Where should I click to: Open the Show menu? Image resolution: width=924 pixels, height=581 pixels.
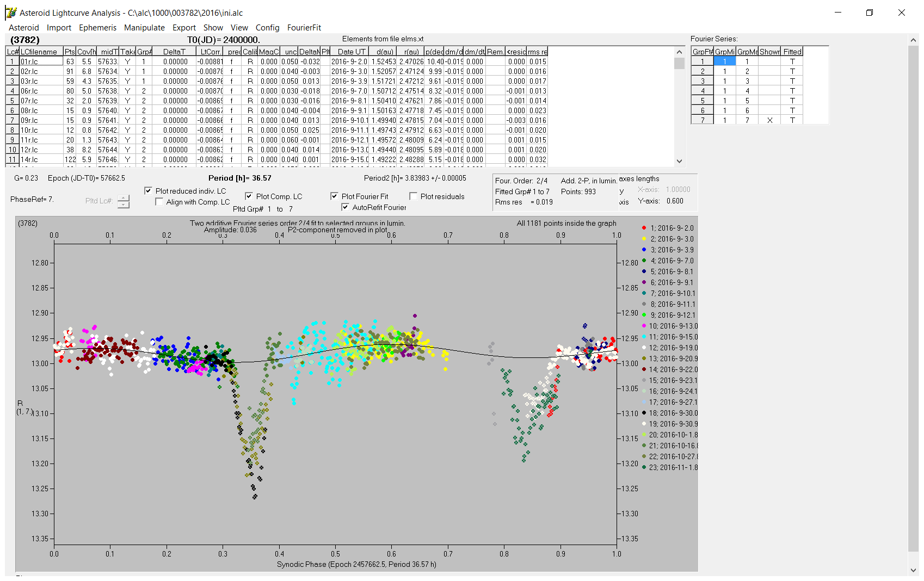tap(213, 28)
